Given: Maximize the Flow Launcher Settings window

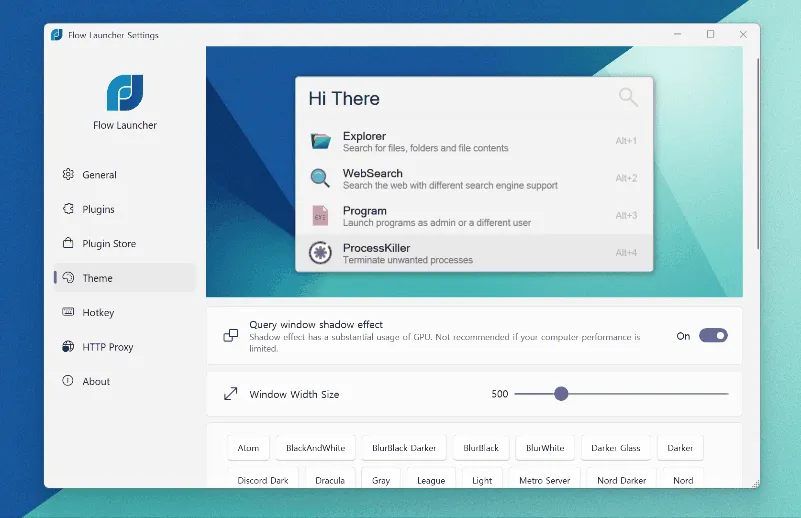Looking at the screenshot, I should tap(710, 34).
